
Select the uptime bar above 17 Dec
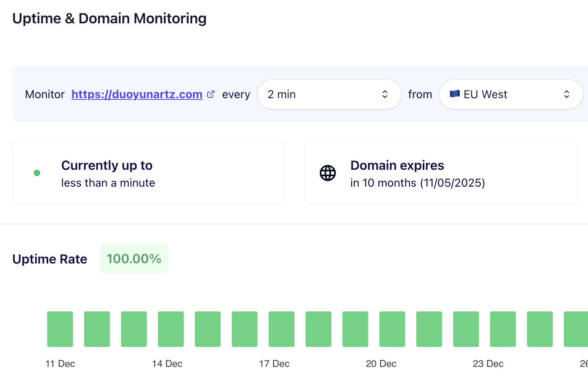click(x=282, y=329)
